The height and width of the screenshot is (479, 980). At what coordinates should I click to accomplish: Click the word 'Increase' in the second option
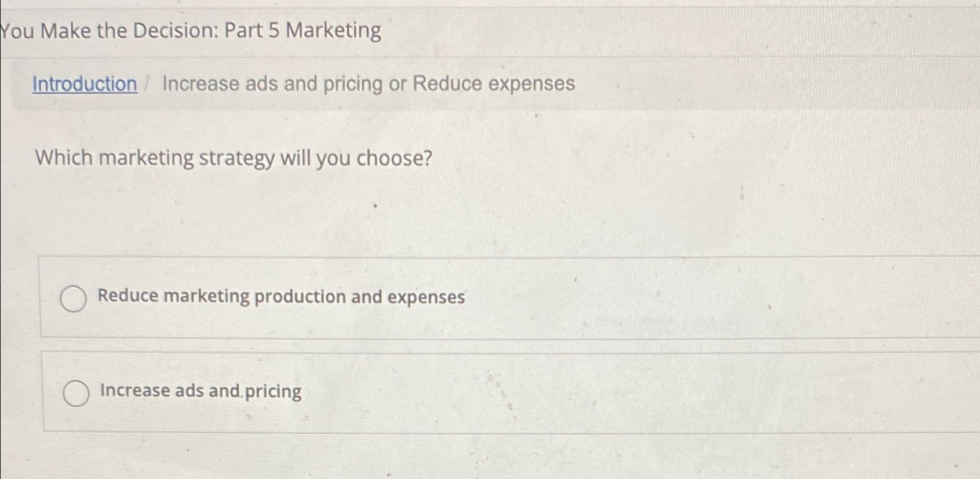tap(135, 390)
